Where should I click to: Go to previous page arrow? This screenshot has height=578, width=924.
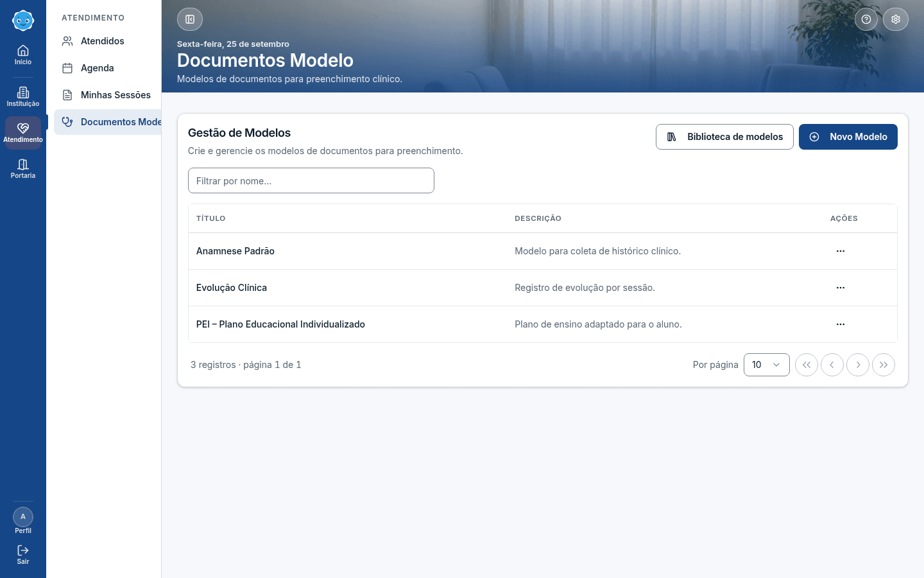click(x=832, y=365)
